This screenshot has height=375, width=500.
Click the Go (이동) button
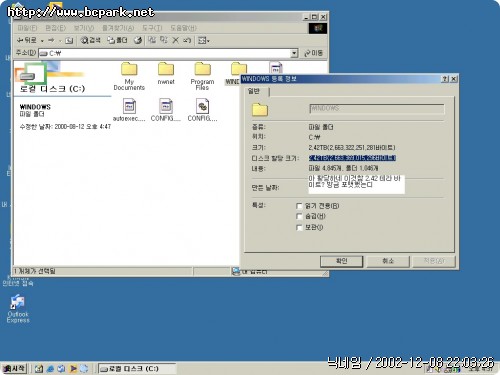[x=313, y=53]
